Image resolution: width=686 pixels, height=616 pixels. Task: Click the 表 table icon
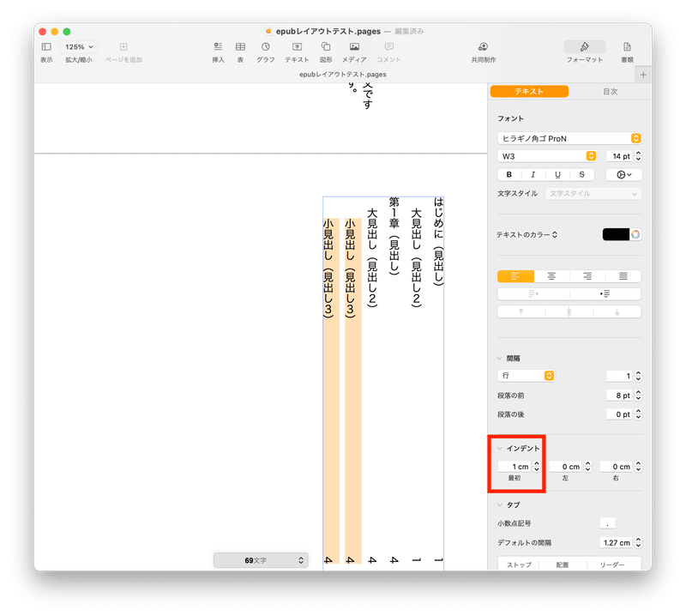click(x=240, y=47)
